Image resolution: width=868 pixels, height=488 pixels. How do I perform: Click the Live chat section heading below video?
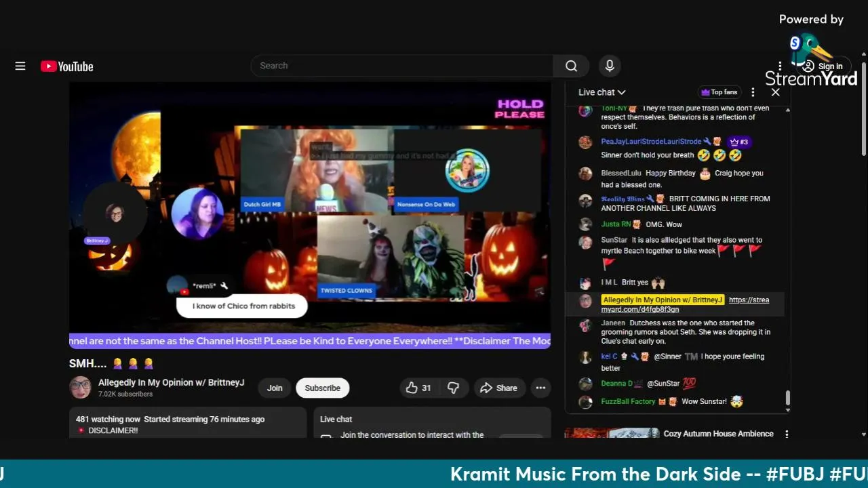point(336,419)
